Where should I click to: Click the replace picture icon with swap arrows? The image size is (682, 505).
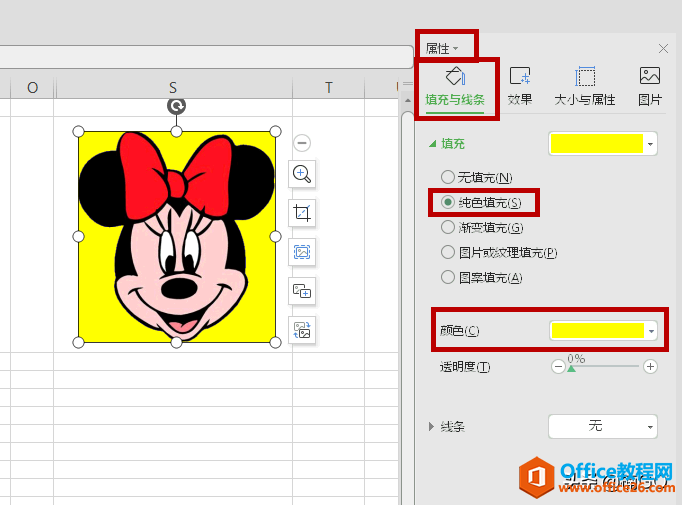[302, 329]
